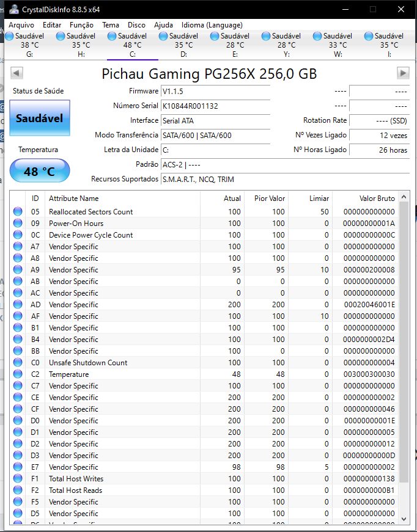The image size is (417, 532).
Task: Click scrollbar up arrow in attribute list
Action: click(404, 197)
